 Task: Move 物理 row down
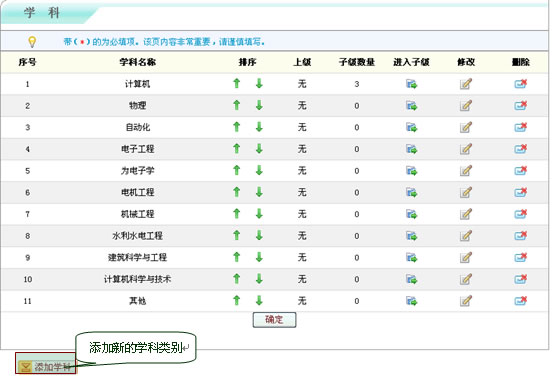click(x=259, y=105)
